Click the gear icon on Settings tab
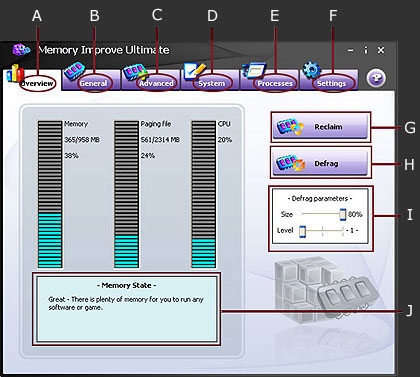Image resolution: width=420 pixels, height=377 pixels. (x=312, y=70)
